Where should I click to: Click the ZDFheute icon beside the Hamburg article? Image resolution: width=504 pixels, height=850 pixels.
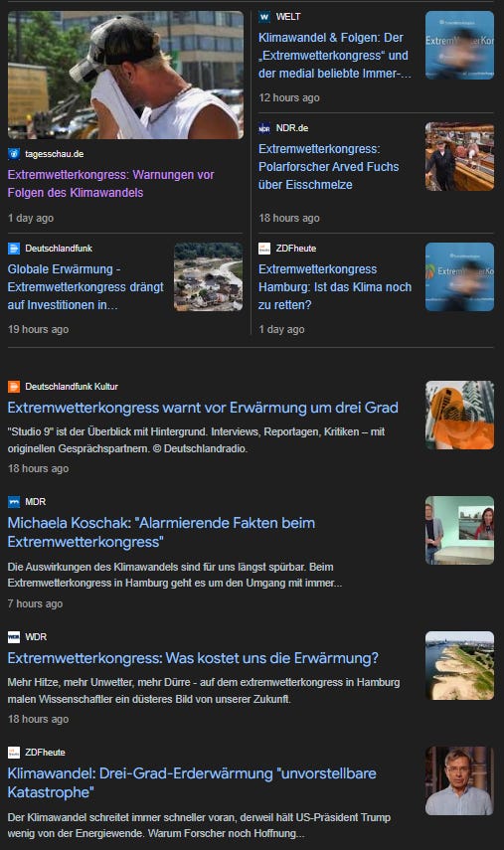pyautogui.click(x=264, y=249)
